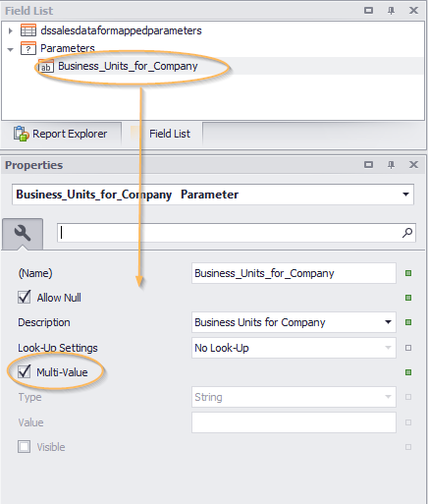The image size is (428, 504).
Task: Open the Description dropdown arrow
Action: 388,322
